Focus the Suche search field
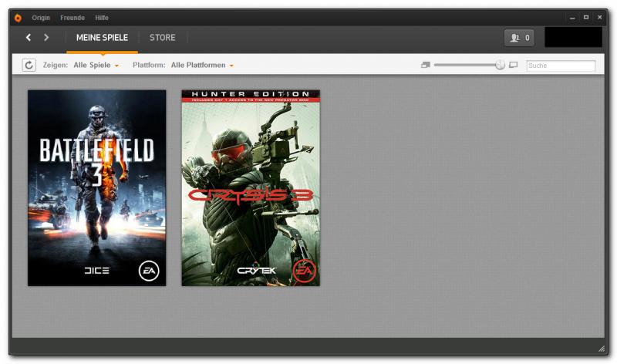 (x=561, y=66)
